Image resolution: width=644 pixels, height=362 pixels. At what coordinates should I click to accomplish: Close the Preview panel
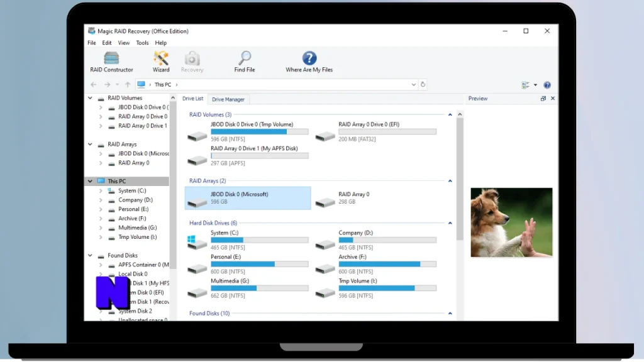pyautogui.click(x=553, y=99)
